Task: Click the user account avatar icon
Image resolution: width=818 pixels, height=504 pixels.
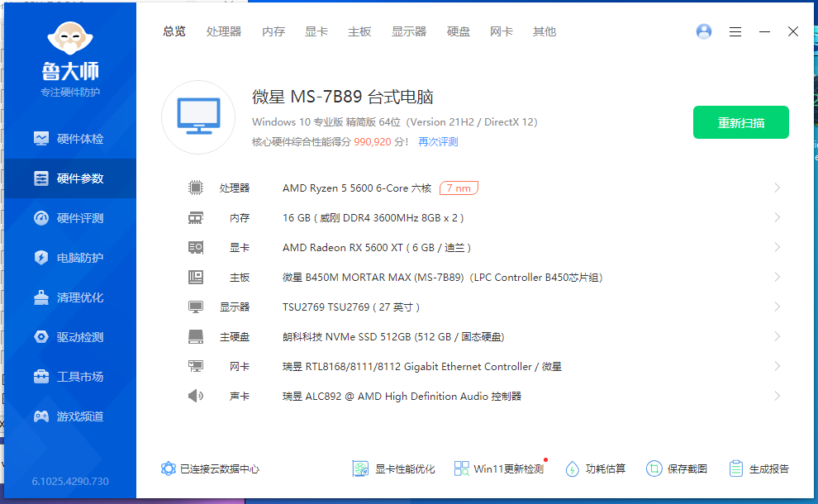Action: pos(704,31)
